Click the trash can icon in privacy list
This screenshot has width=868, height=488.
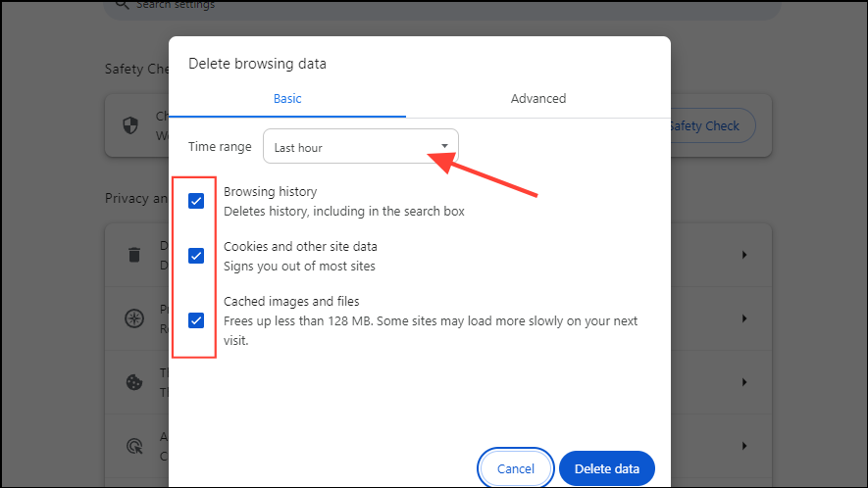(x=134, y=255)
